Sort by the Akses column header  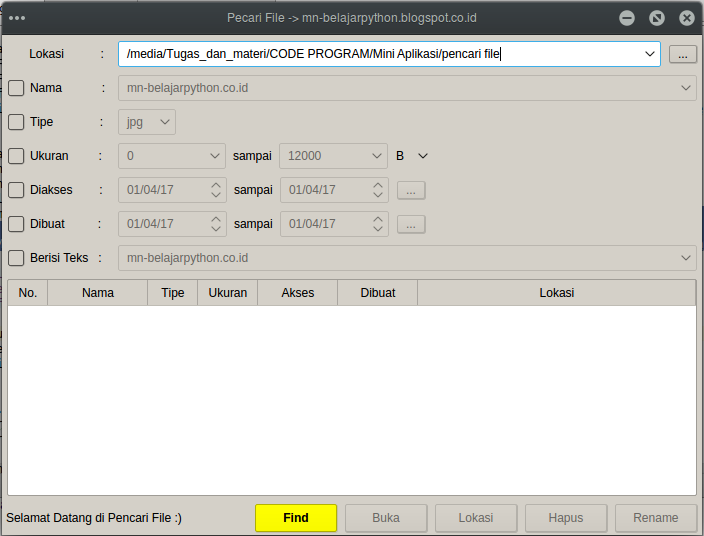tap(298, 293)
